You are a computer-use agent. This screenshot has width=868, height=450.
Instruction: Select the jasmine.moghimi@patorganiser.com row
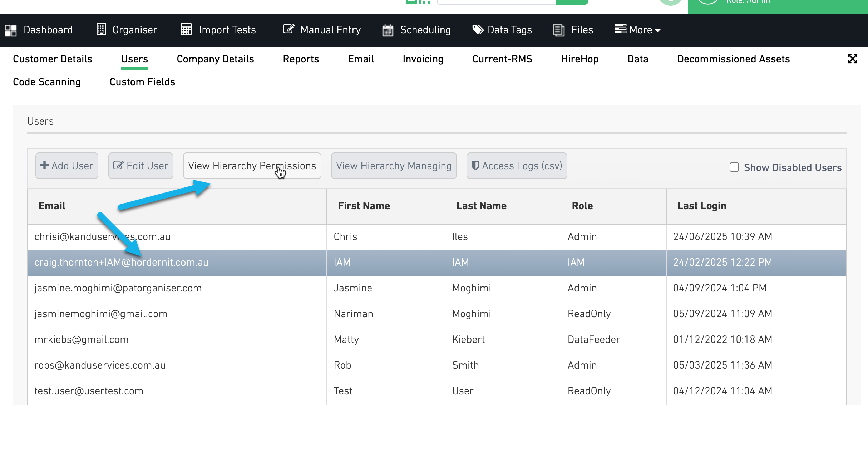coord(437,289)
